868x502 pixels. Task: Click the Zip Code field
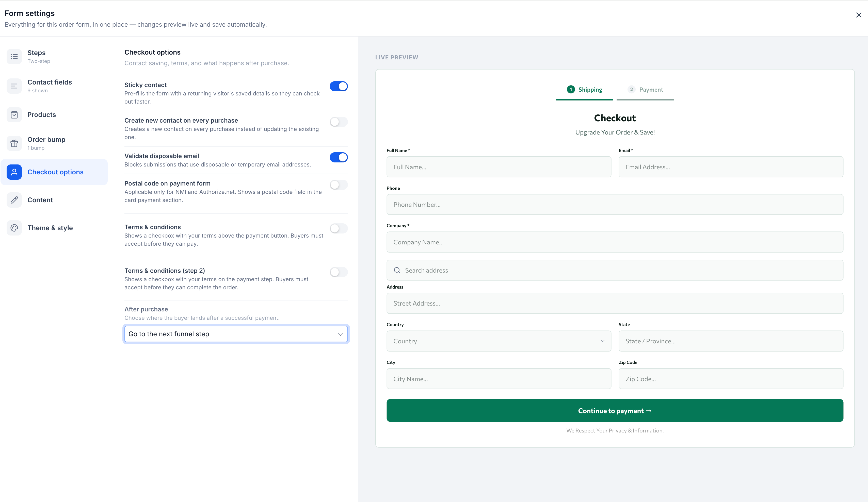coord(731,379)
